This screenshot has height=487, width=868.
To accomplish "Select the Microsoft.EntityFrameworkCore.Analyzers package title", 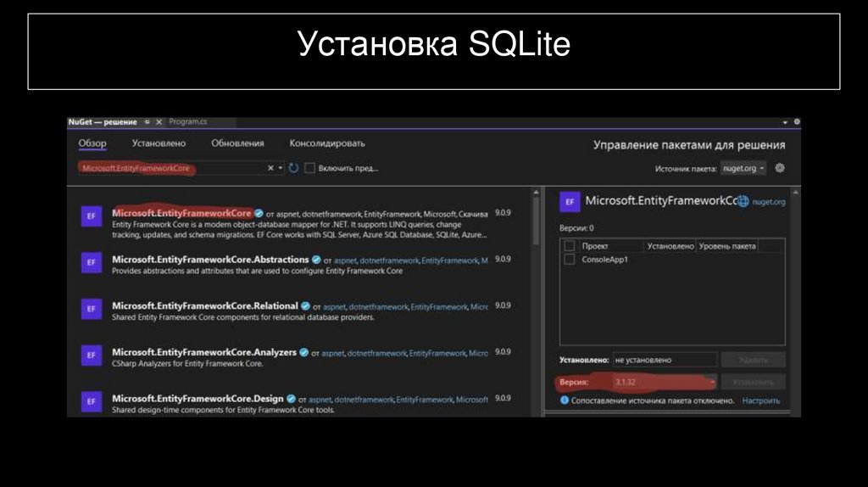I will tap(204, 352).
